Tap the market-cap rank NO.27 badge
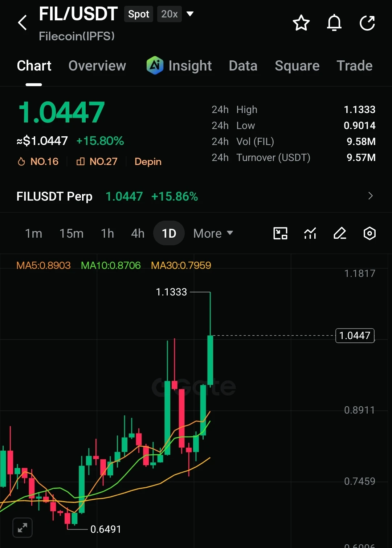 coord(97,161)
